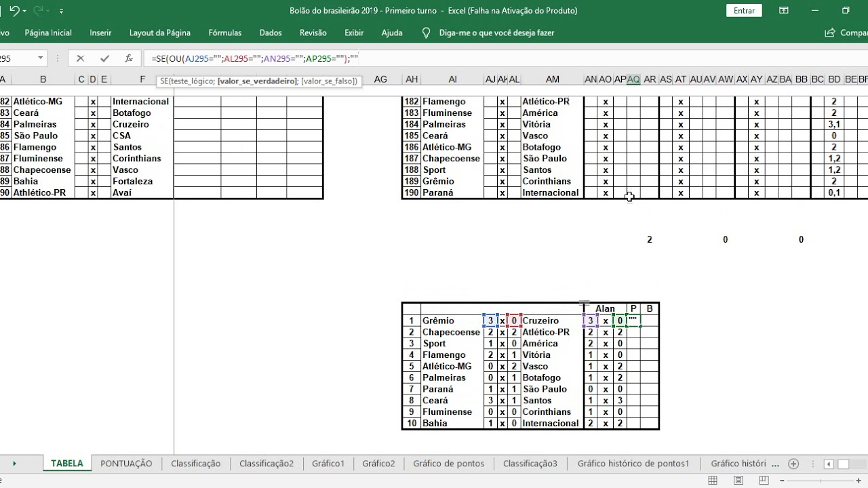
Task: Click the Entrar sign-in button
Action: [x=744, y=10]
